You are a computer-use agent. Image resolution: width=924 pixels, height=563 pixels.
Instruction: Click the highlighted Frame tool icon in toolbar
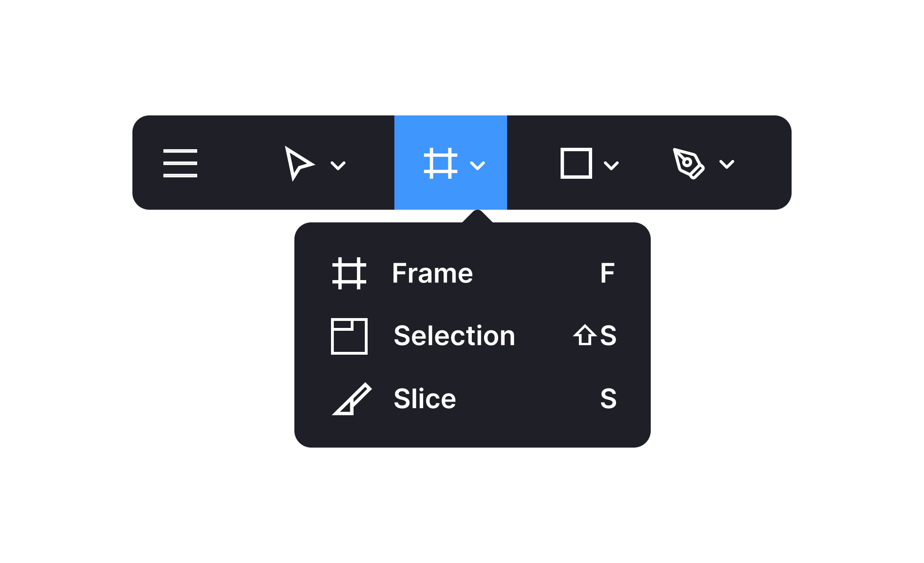tap(440, 163)
